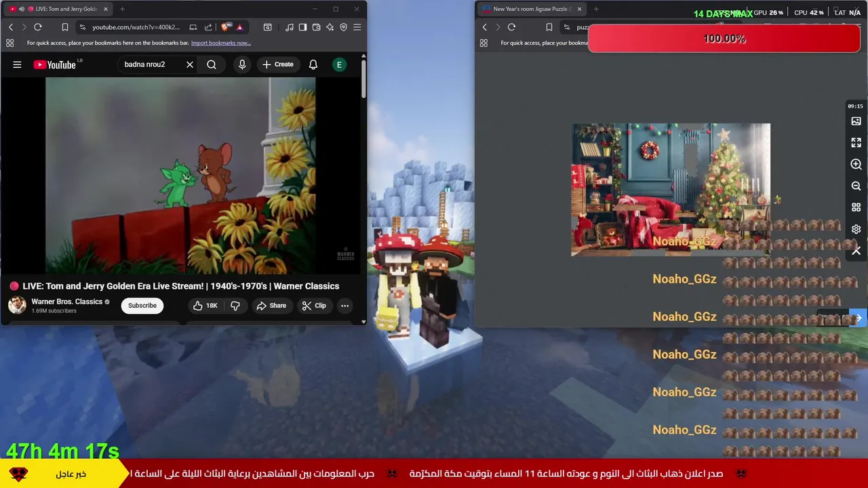Bookmark the jigsaw puzzle page
Image resolution: width=868 pixels, height=488 pixels.
tap(549, 27)
